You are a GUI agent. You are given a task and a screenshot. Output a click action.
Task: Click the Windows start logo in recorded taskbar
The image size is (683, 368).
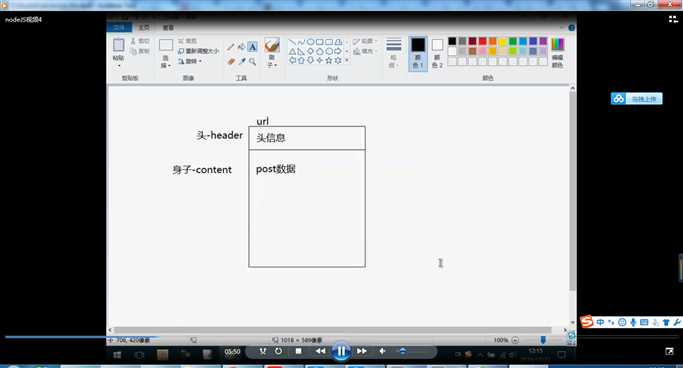coord(117,355)
